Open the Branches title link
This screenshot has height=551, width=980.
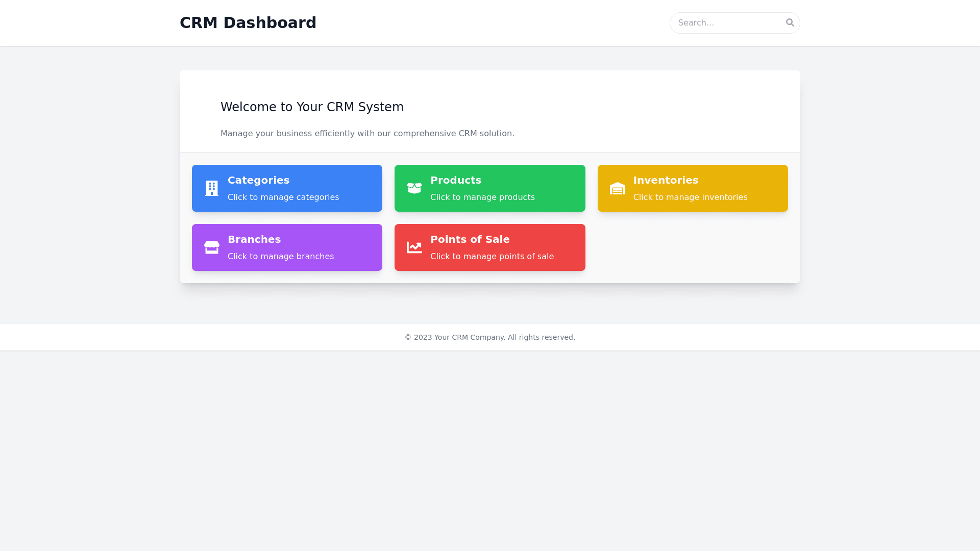pos(254,239)
